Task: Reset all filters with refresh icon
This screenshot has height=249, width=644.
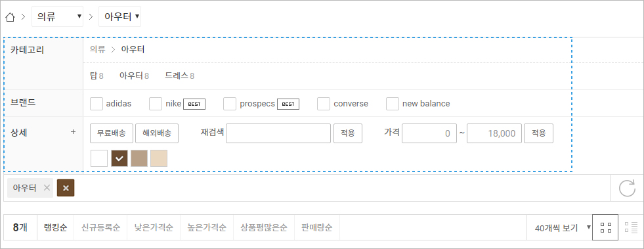Action: pyautogui.click(x=627, y=188)
